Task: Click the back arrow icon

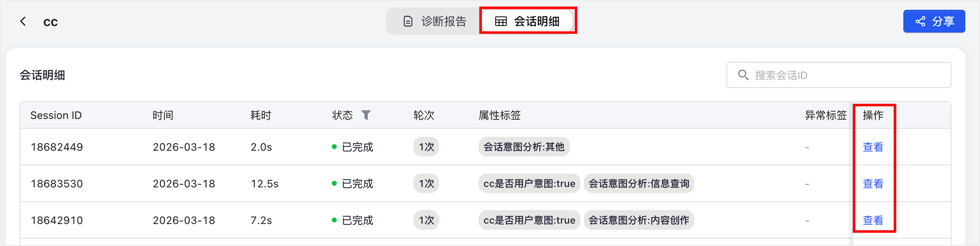Action: point(23,21)
